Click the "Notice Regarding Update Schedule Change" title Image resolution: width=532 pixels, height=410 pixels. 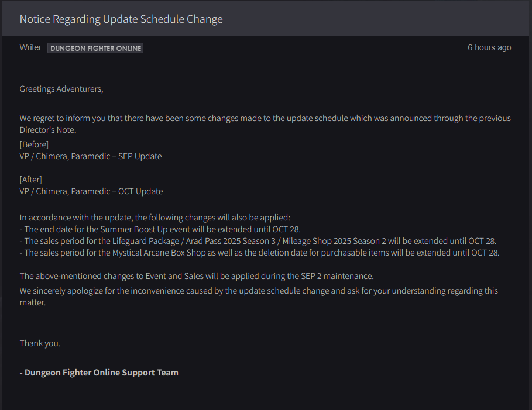(121, 19)
